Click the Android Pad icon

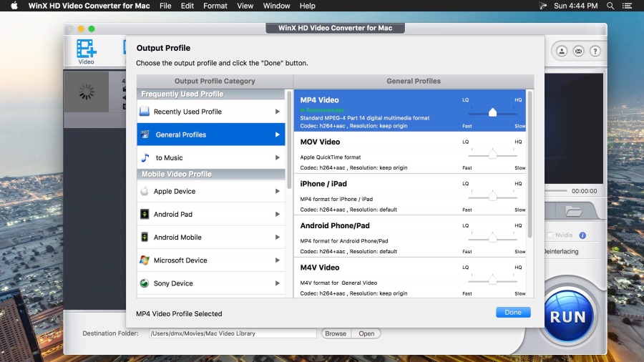pyautogui.click(x=144, y=214)
